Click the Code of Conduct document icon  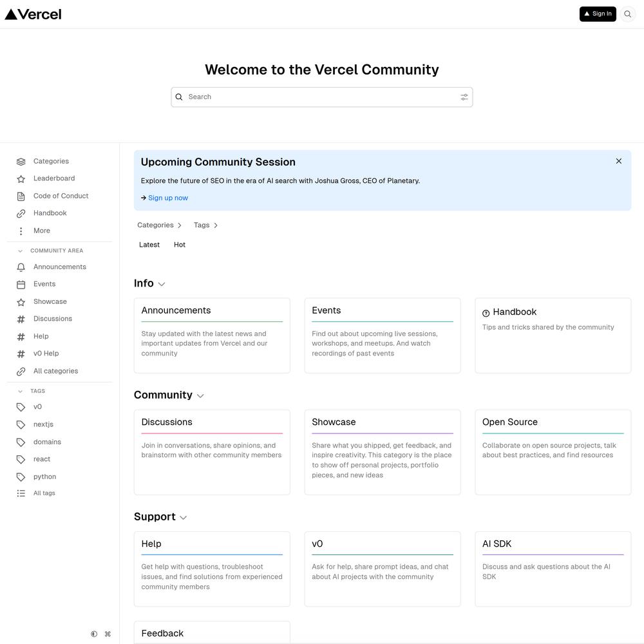[x=21, y=196]
